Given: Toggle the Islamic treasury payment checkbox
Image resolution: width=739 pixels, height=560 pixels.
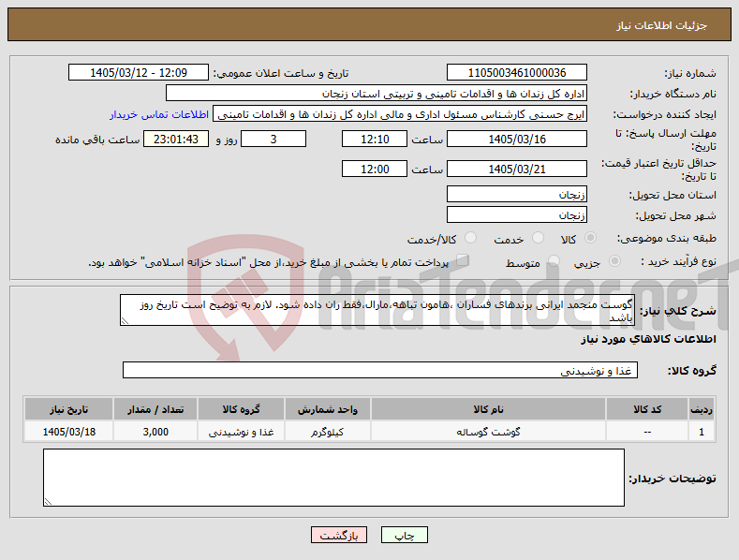Looking at the screenshot, I should point(463,260).
